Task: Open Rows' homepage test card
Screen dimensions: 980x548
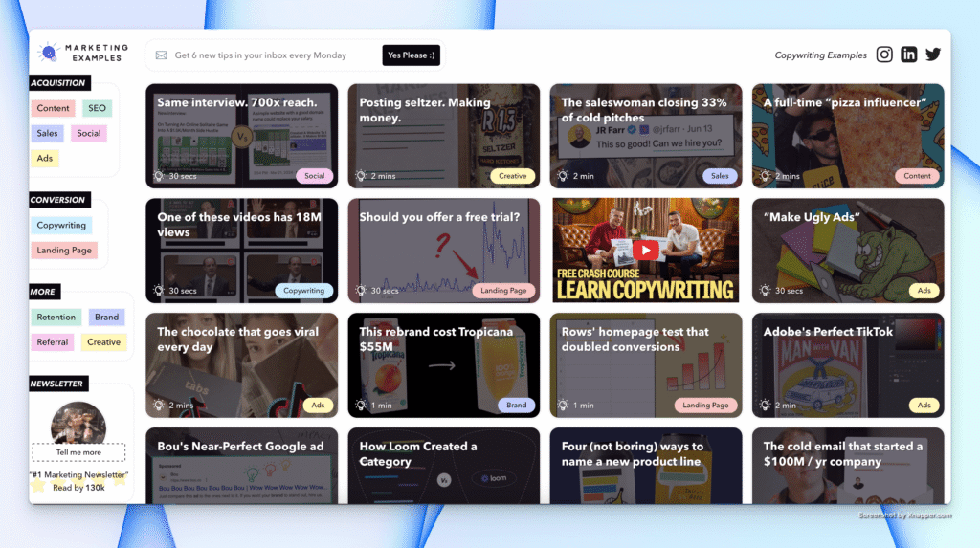Action: pyautogui.click(x=646, y=365)
